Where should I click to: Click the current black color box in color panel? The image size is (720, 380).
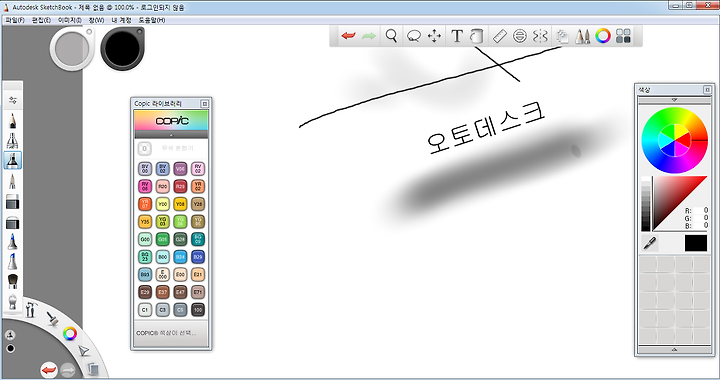pyautogui.click(x=696, y=243)
